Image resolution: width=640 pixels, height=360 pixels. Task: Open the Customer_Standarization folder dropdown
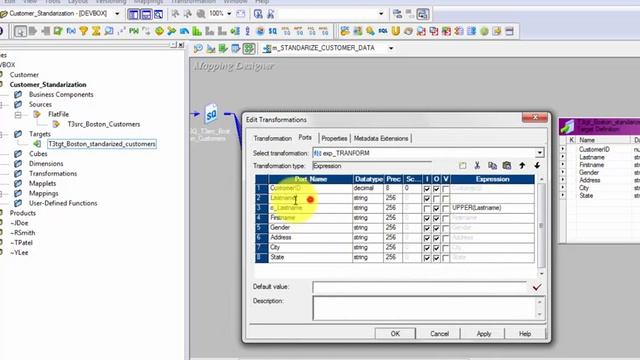coord(117,14)
